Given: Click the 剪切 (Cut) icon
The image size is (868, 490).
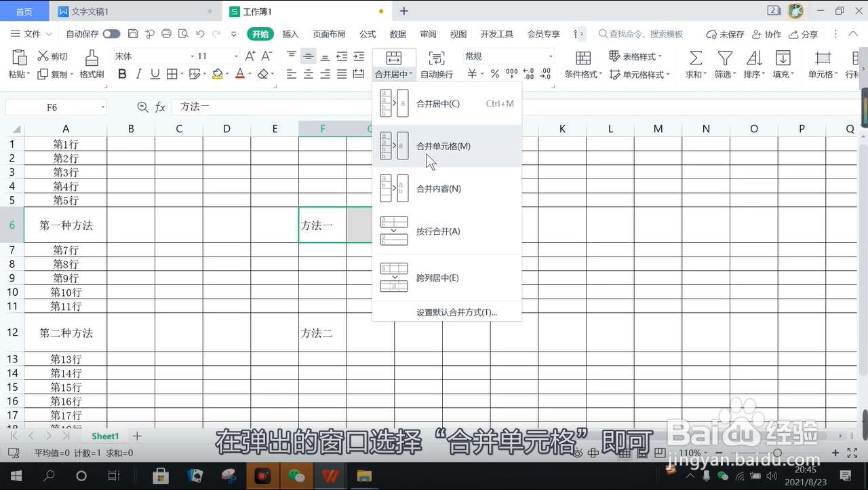Looking at the screenshot, I should 52,56.
